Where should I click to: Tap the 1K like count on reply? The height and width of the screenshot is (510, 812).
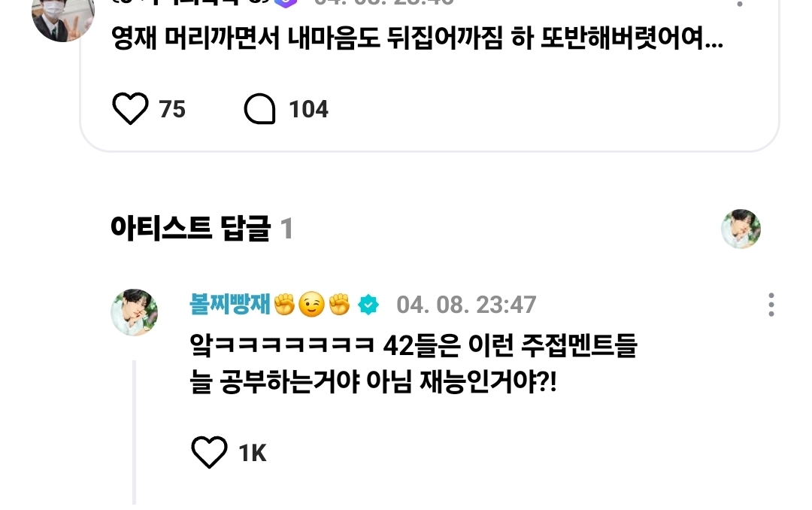click(x=253, y=453)
